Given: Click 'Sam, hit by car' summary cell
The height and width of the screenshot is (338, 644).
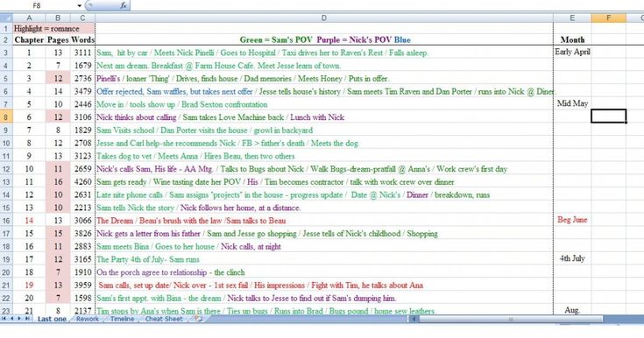Looking at the screenshot, I should click(x=324, y=53).
